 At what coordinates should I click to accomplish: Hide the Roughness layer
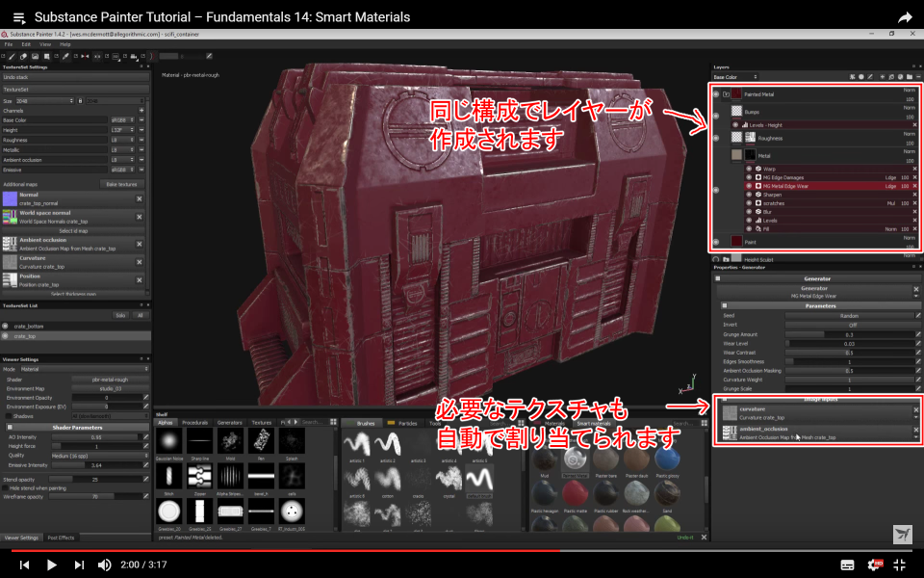click(x=716, y=138)
